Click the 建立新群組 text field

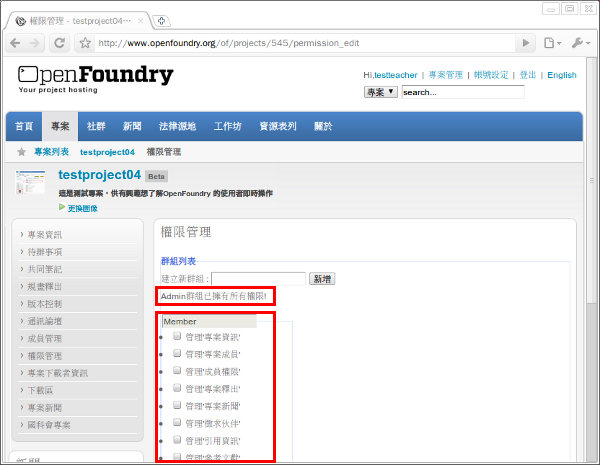(x=259, y=279)
